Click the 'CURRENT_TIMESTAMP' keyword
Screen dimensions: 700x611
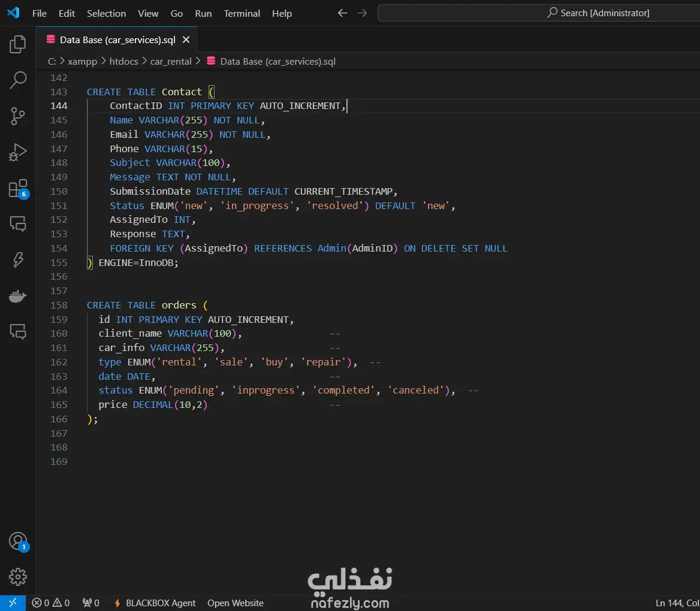(343, 191)
